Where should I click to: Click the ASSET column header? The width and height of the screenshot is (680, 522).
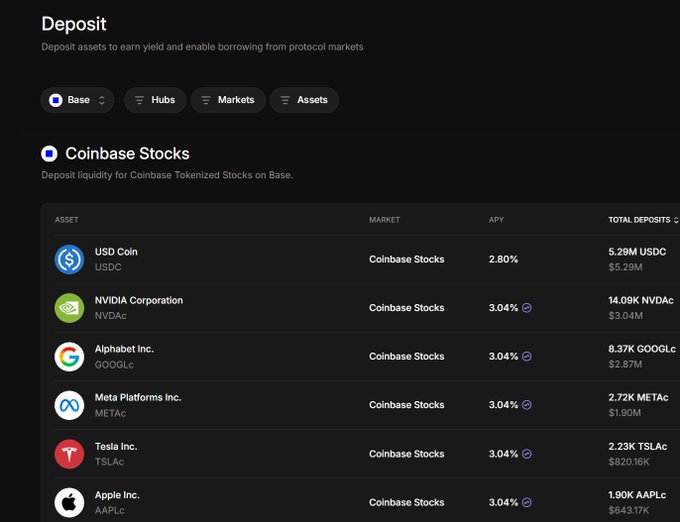(x=66, y=220)
